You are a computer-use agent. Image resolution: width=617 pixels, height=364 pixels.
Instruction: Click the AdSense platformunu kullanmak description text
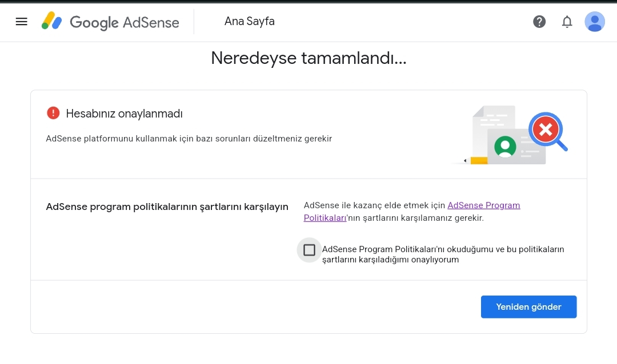[189, 139]
